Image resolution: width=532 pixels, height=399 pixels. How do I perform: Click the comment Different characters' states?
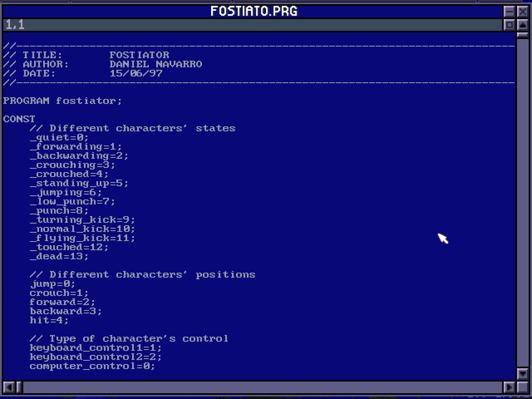click(133, 129)
